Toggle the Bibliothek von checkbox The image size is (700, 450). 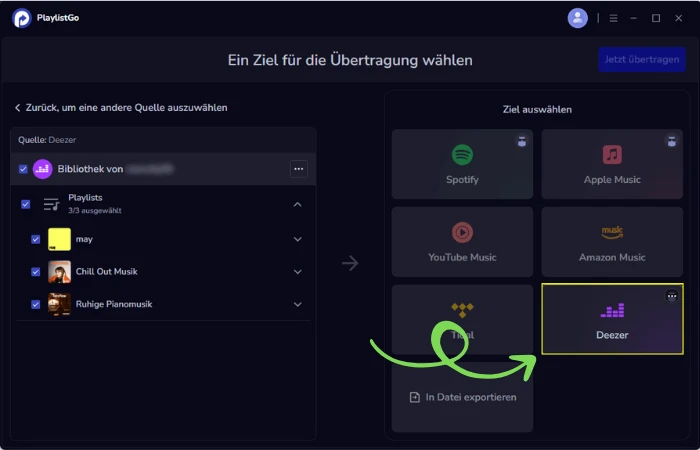click(x=23, y=169)
